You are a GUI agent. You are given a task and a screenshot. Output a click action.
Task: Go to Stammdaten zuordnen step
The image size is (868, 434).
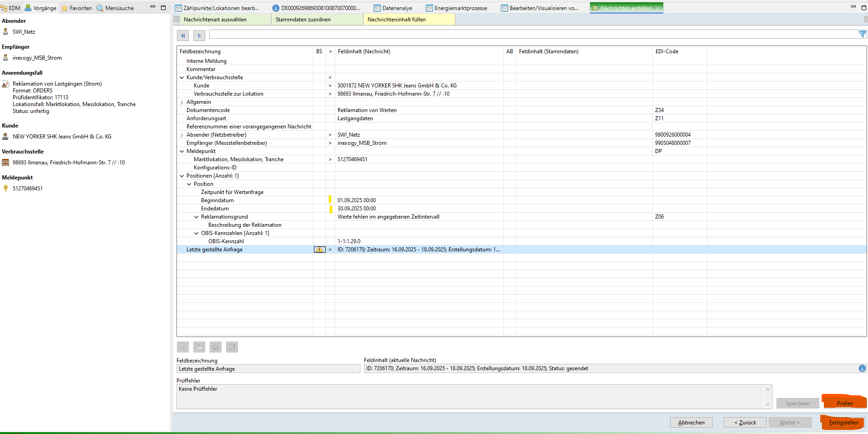click(303, 20)
